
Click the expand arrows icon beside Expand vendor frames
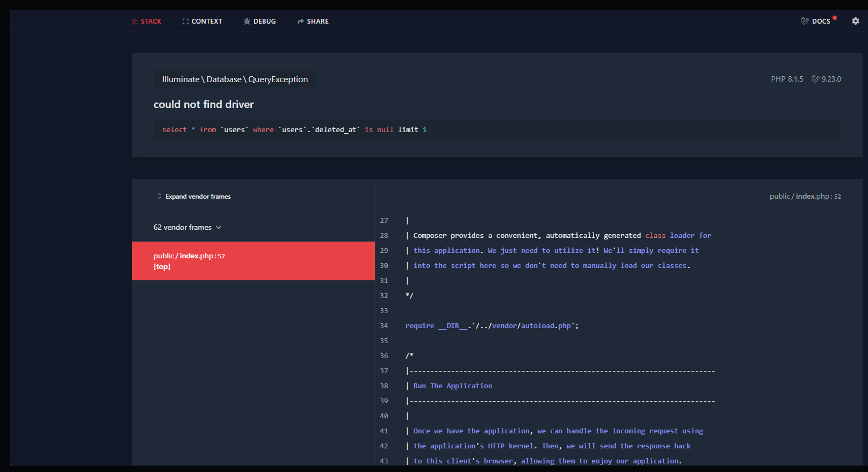pos(160,197)
